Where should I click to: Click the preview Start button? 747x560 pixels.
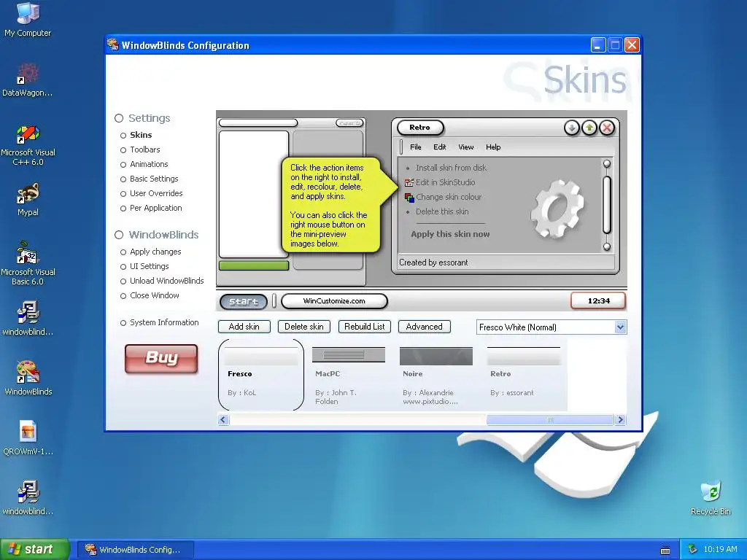244,301
